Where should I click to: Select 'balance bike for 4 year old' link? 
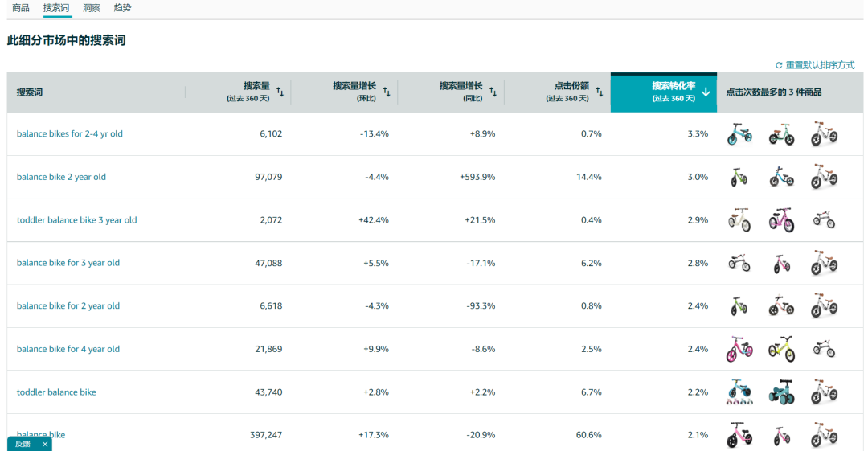68,349
